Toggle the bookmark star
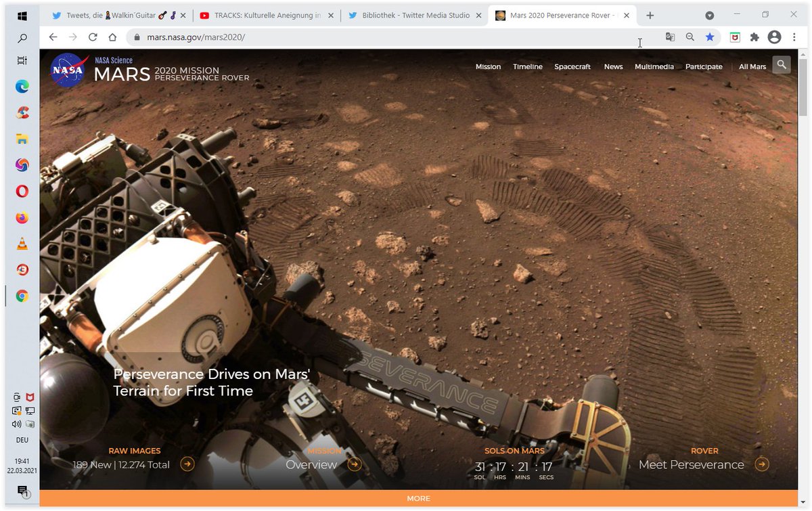812x511 pixels. point(710,37)
